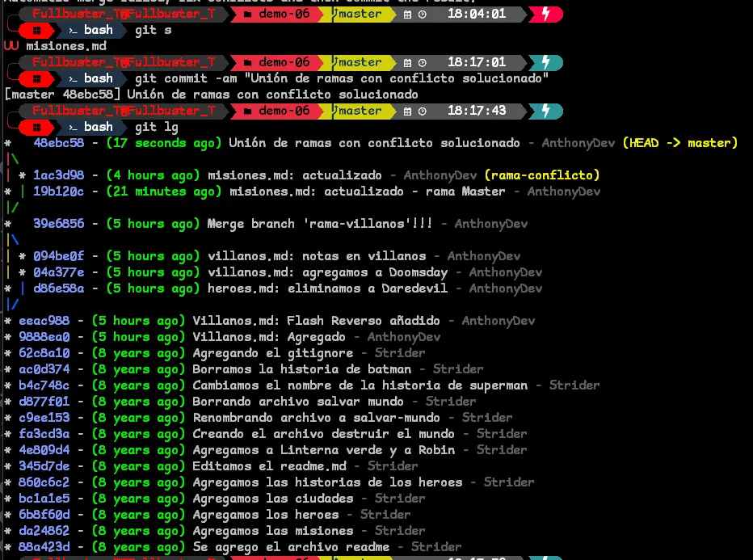Click the Windows logo left of 'git lg'
This screenshot has height=560, width=753.
coord(36,127)
